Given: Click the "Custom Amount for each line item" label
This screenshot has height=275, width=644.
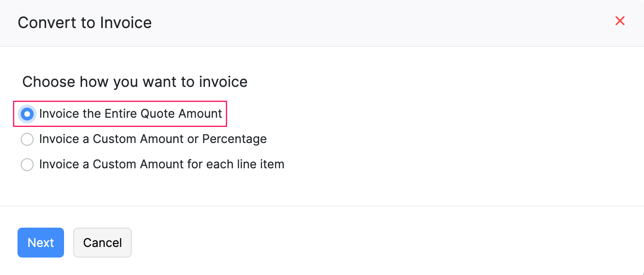Looking at the screenshot, I should [161, 164].
